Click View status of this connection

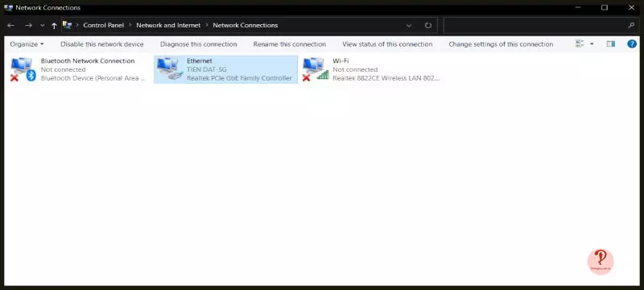tap(387, 44)
